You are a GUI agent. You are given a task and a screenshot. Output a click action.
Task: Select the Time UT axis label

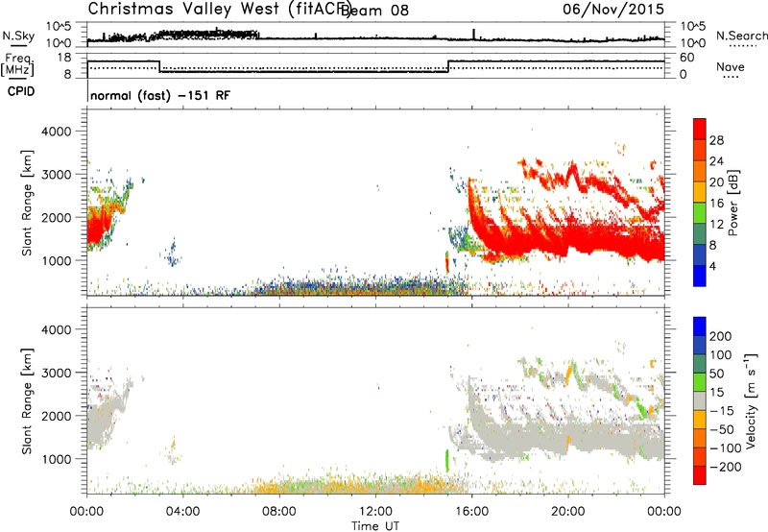pos(375,526)
